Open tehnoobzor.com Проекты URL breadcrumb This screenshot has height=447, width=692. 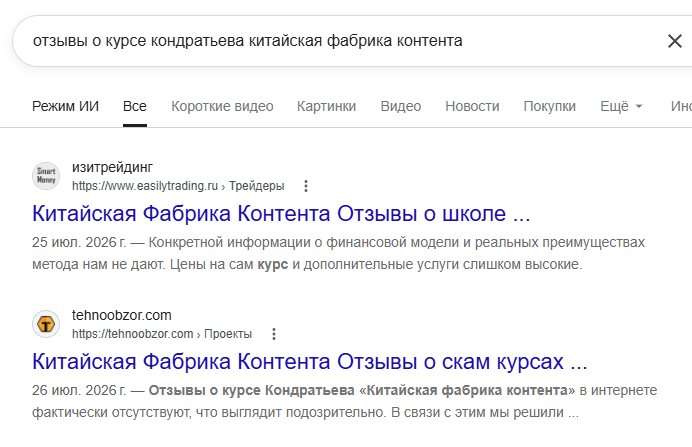162,334
